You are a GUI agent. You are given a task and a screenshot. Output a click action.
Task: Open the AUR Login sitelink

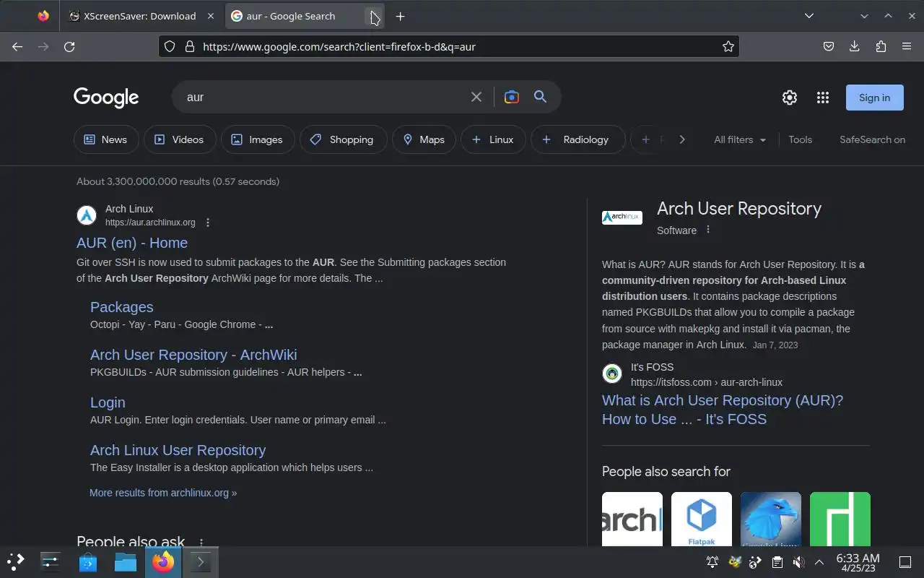(108, 402)
